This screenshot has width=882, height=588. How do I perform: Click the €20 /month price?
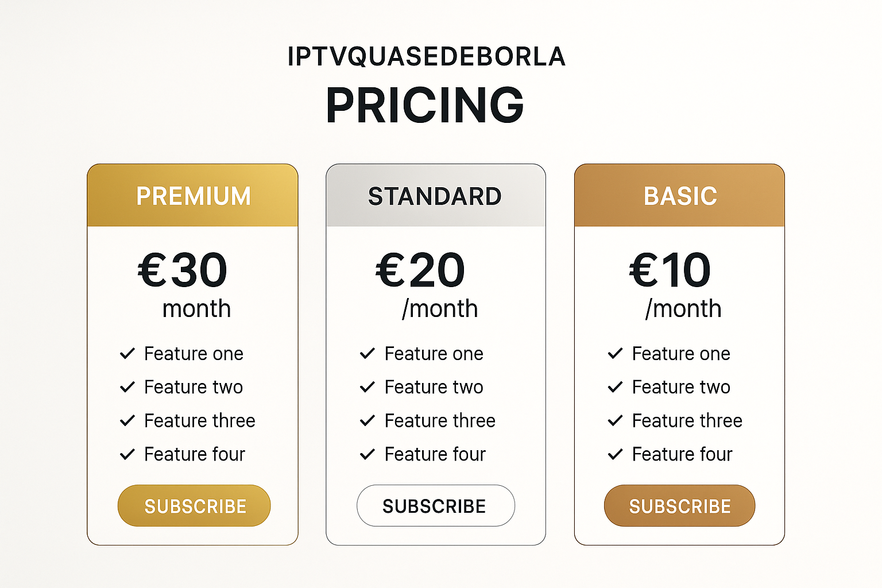point(426,285)
